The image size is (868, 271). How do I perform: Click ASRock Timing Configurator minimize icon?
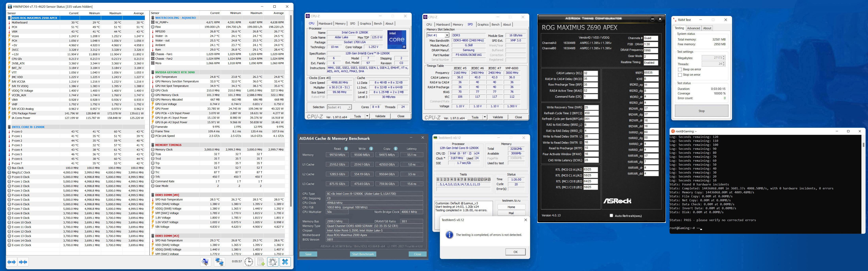(x=652, y=19)
